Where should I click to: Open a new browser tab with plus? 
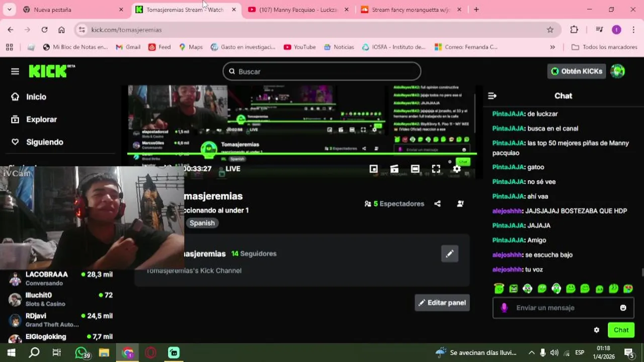tap(476, 10)
